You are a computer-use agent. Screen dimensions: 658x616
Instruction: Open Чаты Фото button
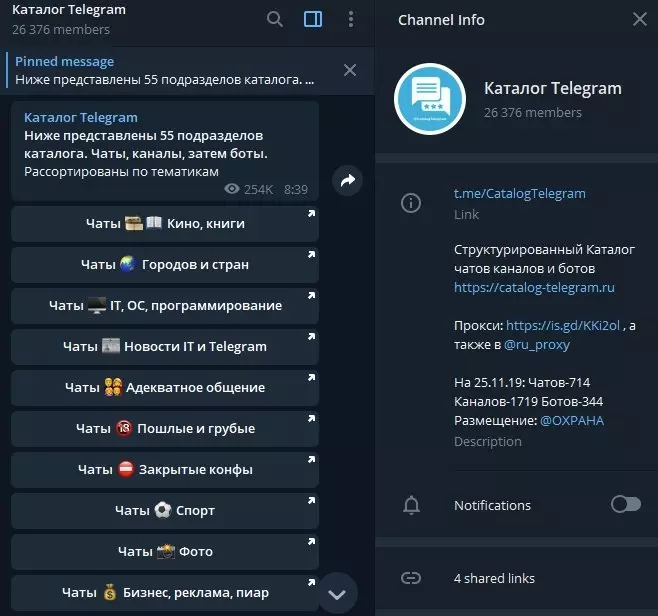(x=165, y=551)
